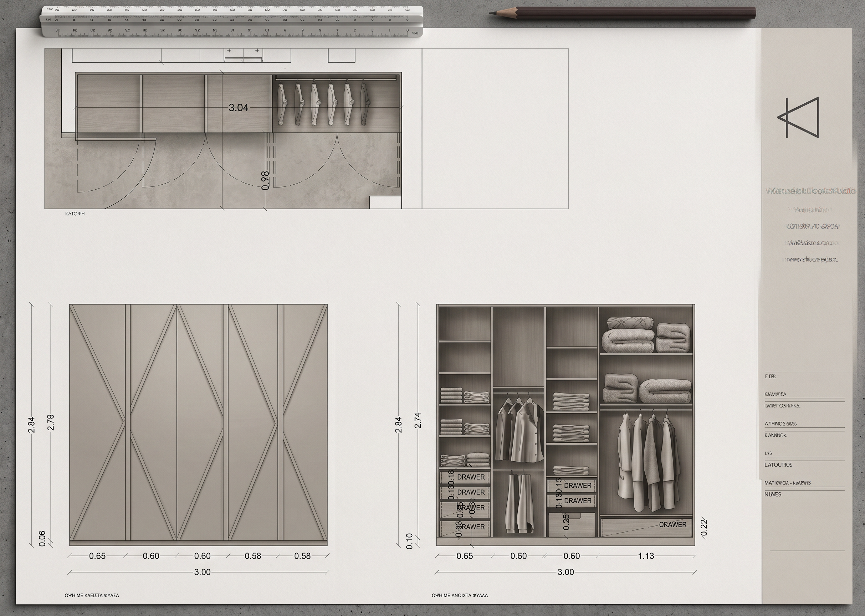Image resolution: width=865 pixels, height=616 pixels.
Task: Click the first 0.58 door width
Action: click(253, 556)
